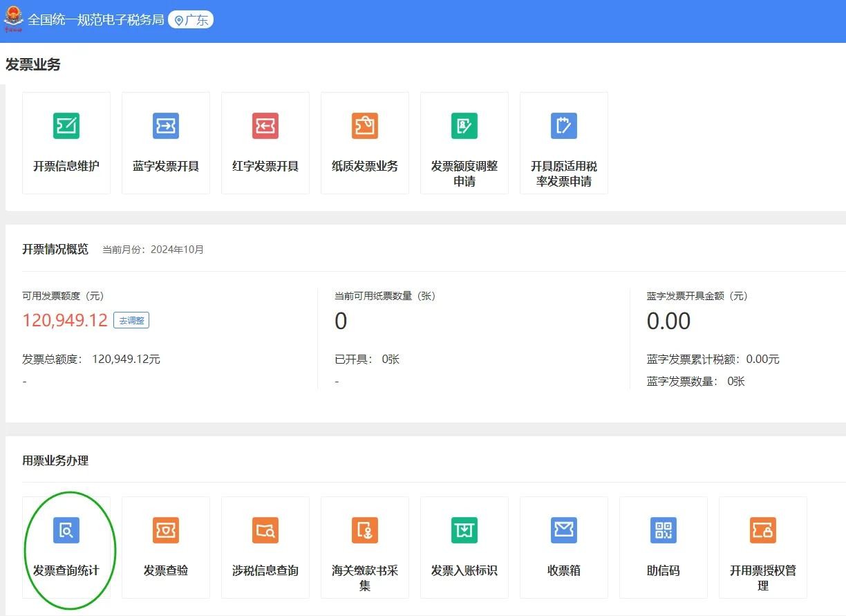
Task: Select 海关缴款书采集 icon
Action: 365,530
